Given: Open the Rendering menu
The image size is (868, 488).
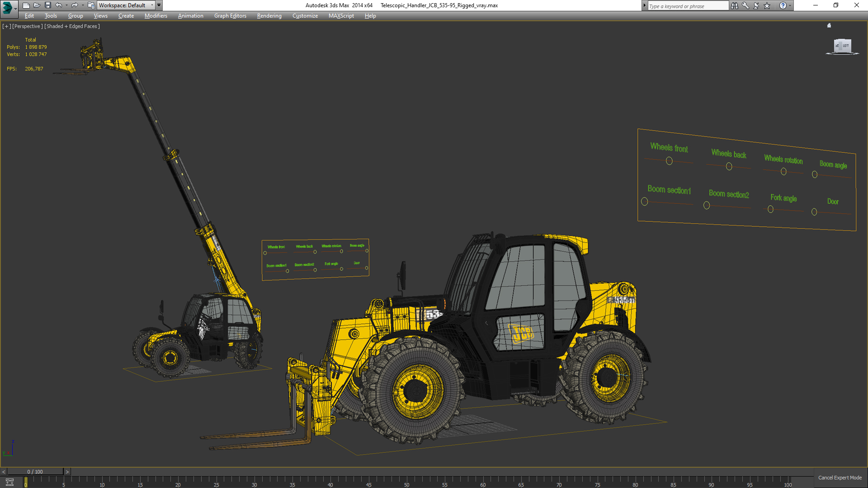Looking at the screenshot, I should coord(269,16).
